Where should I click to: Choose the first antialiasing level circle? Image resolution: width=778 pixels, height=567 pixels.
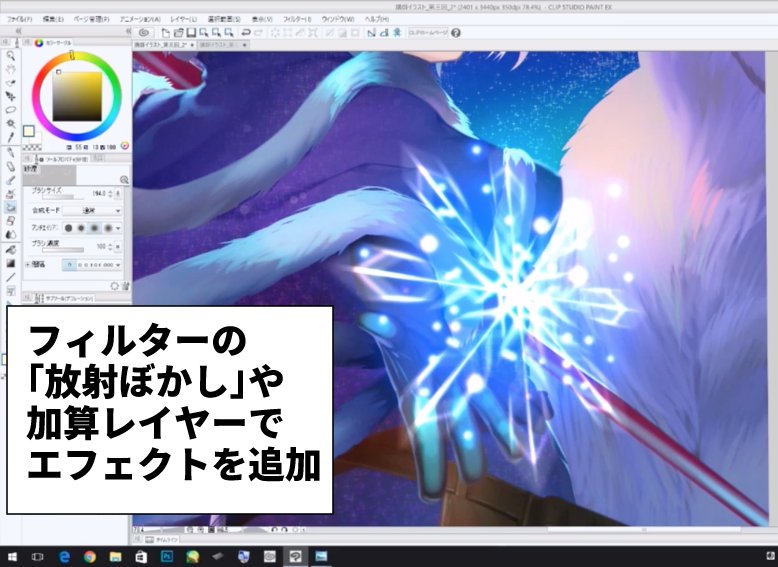coord(68,228)
